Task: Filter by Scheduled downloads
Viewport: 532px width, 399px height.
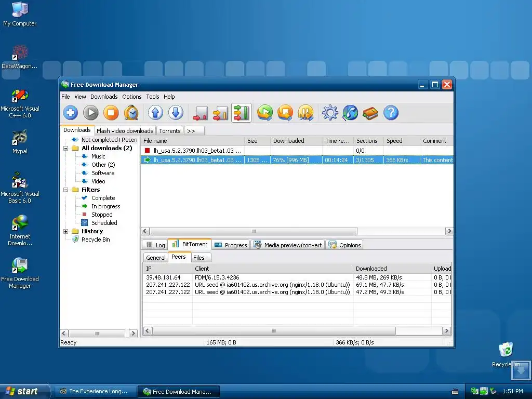Action: pyautogui.click(x=104, y=223)
